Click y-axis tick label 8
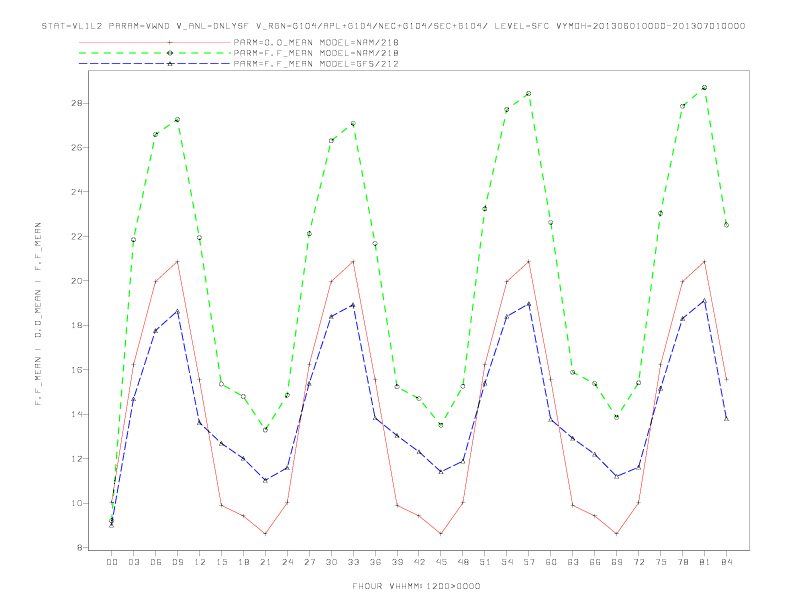Image resolution: width=792 pixels, height=612 pixels. click(x=80, y=548)
